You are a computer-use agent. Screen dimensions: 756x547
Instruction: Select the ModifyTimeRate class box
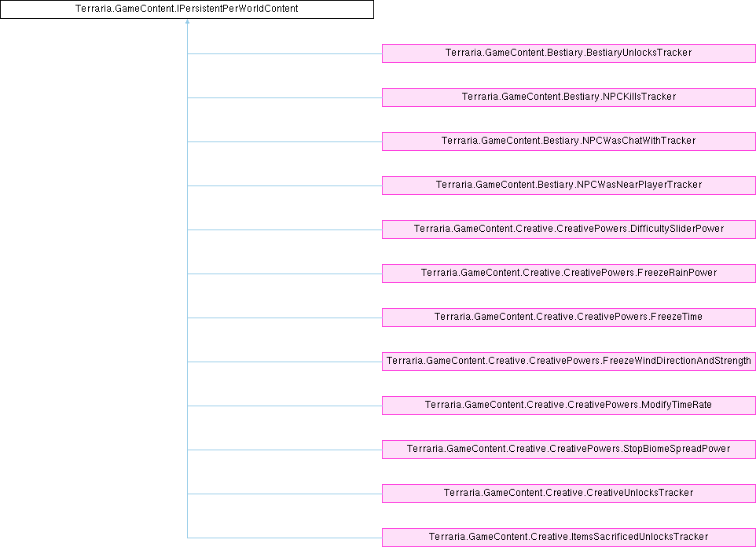coord(568,406)
